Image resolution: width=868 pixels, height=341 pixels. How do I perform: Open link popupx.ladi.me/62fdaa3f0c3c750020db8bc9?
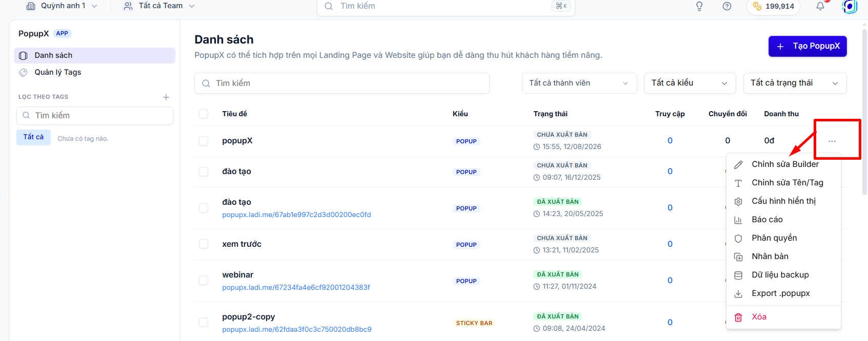coord(297,330)
